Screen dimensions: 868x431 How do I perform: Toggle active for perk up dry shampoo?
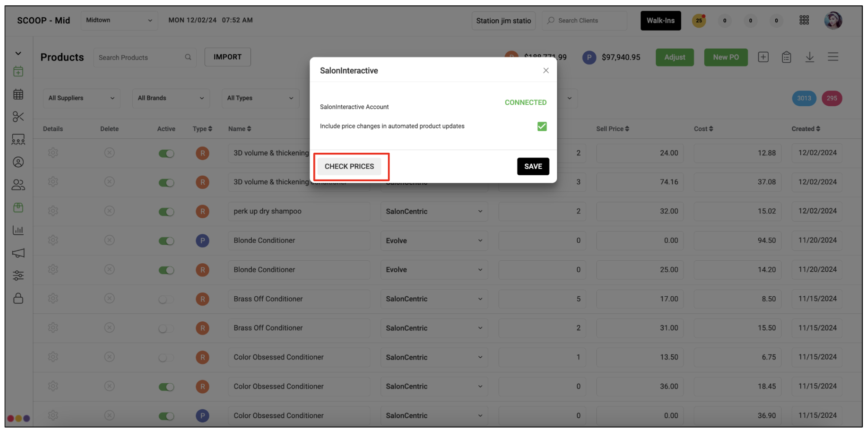click(x=166, y=212)
